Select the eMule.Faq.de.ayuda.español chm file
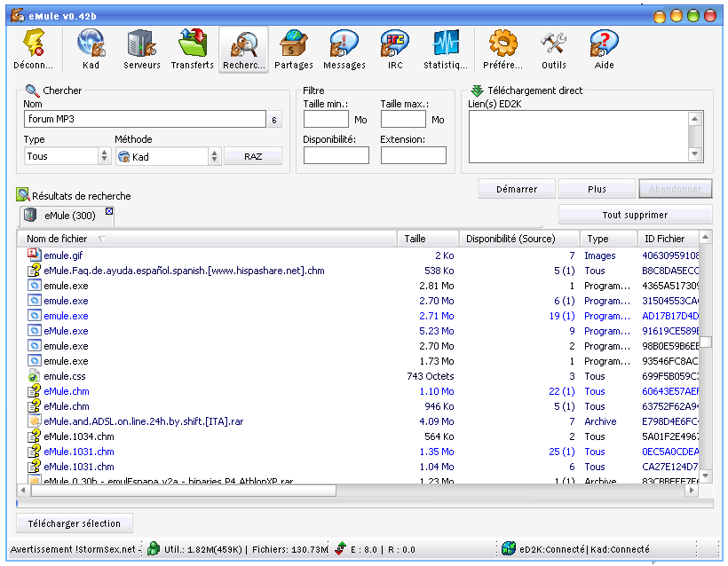The image size is (728, 566). tap(358, 271)
